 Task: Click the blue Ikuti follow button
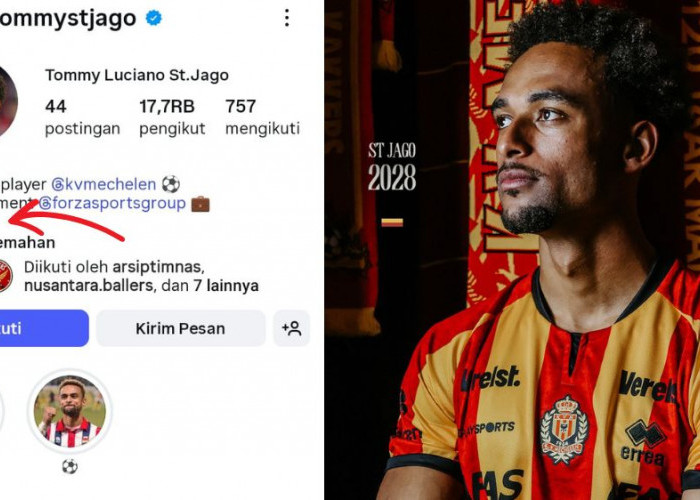[44, 328]
